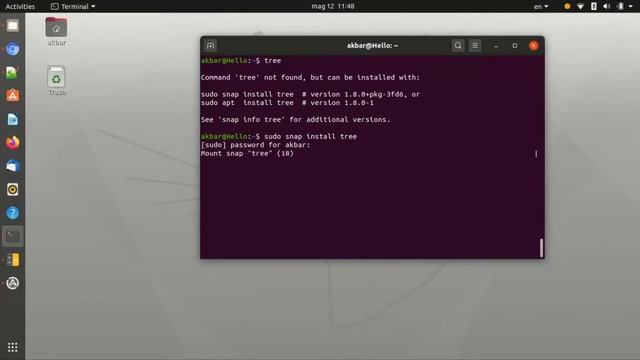Open the Trash desktop icon
The height and width of the screenshot is (360, 640).
coord(56,81)
